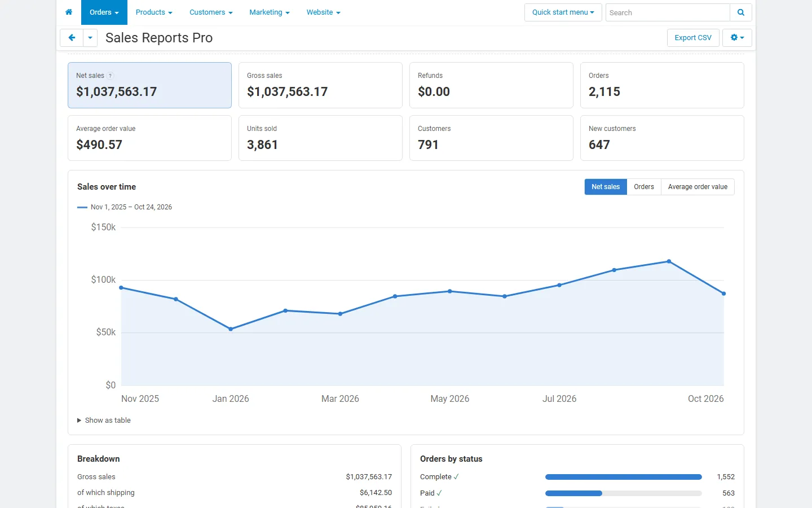Screen dimensions: 812x508
Task: Click the Complete status progress bar
Action: pyautogui.click(x=624, y=477)
